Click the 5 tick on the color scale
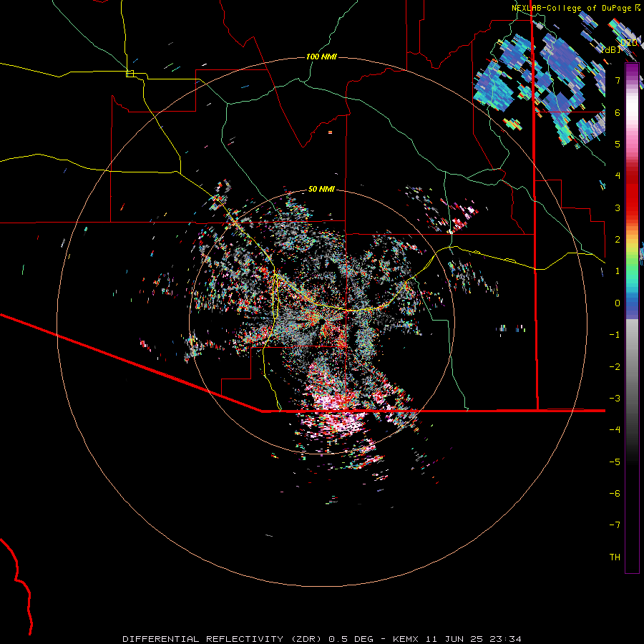The image size is (644, 644). tap(618, 144)
